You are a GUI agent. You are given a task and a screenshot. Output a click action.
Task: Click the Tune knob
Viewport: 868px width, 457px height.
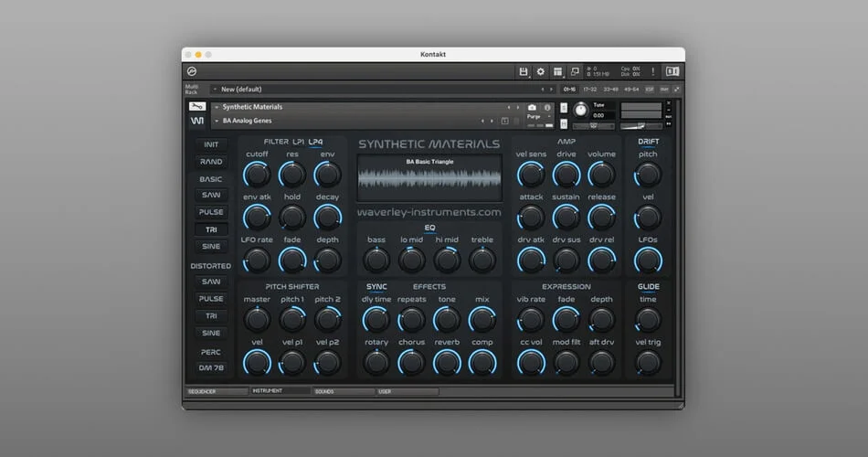click(580, 110)
